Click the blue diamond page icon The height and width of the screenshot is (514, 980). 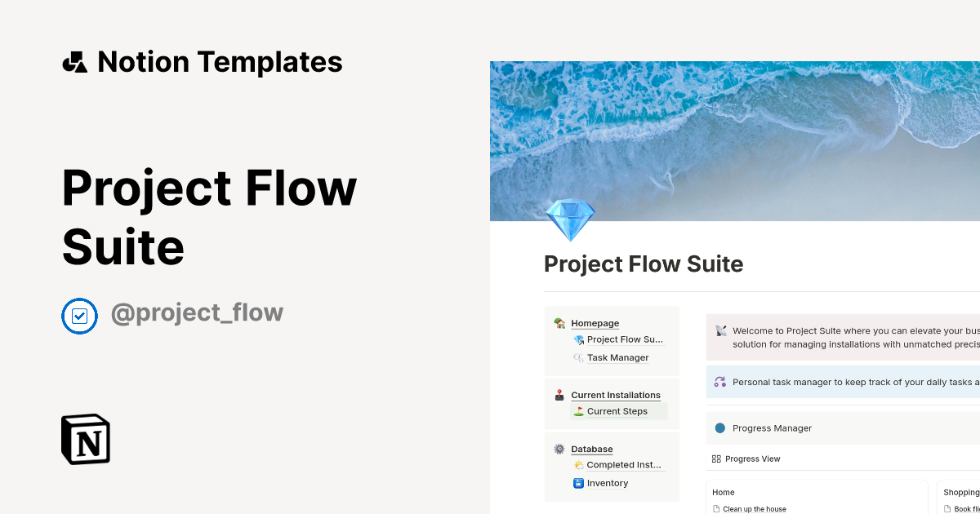(x=570, y=219)
